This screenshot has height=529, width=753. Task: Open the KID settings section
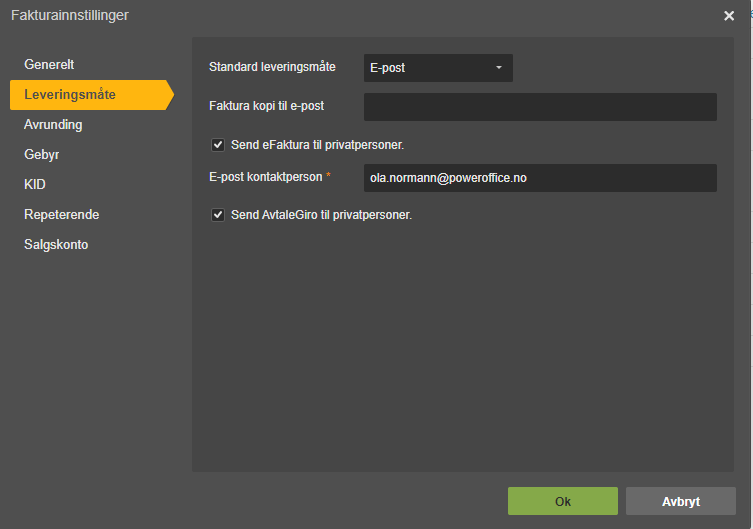click(35, 184)
